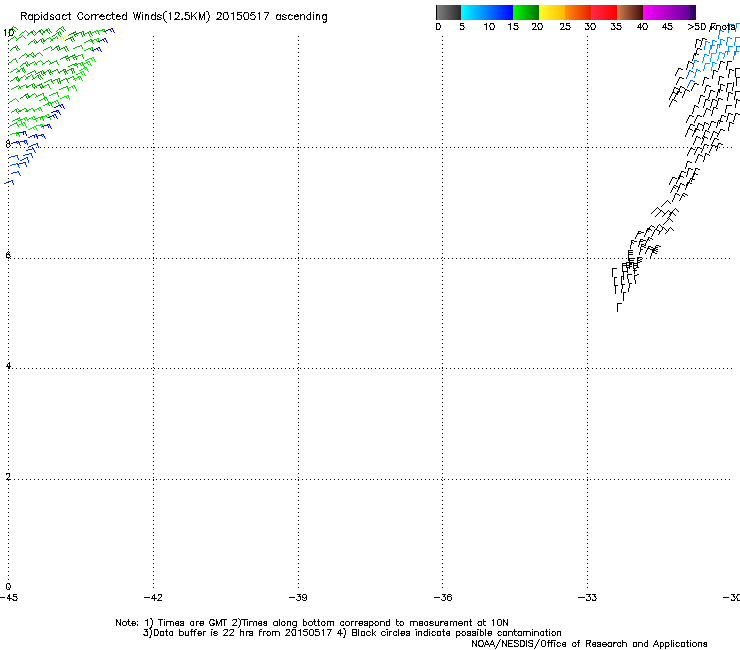This screenshot has width=740, height=650.
Task: Click the yellow 20–25 knot color bar segment
Action: (552, 12)
